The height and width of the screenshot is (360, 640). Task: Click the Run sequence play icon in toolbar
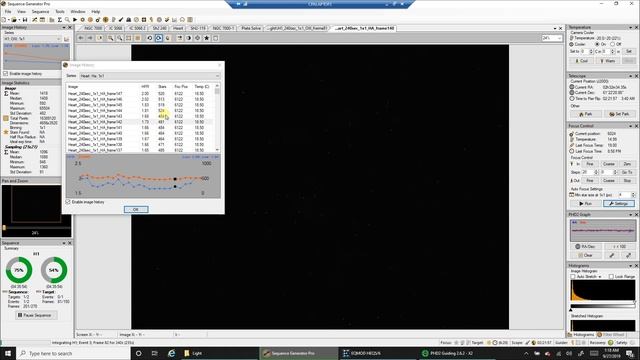[x=75, y=20]
